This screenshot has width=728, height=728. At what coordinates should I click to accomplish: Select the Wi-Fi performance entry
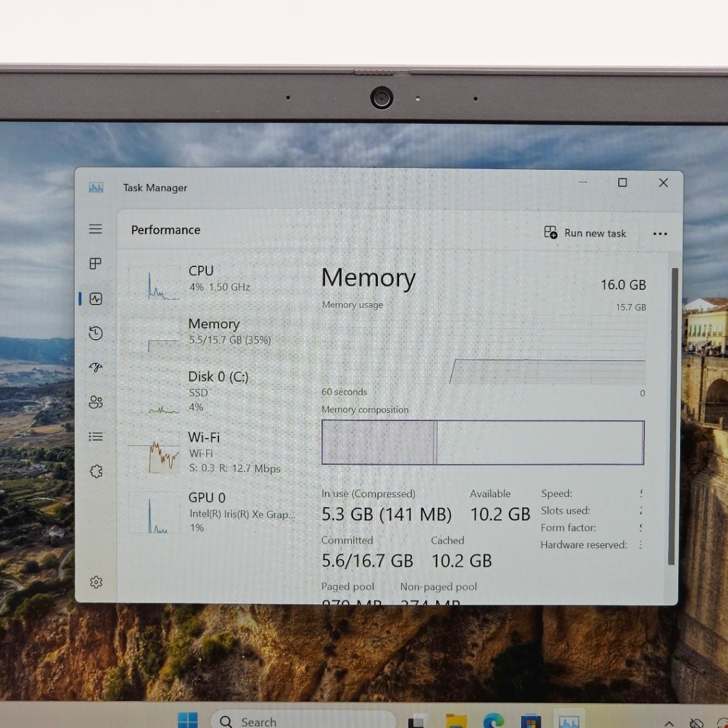pyautogui.click(x=213, y=452)
